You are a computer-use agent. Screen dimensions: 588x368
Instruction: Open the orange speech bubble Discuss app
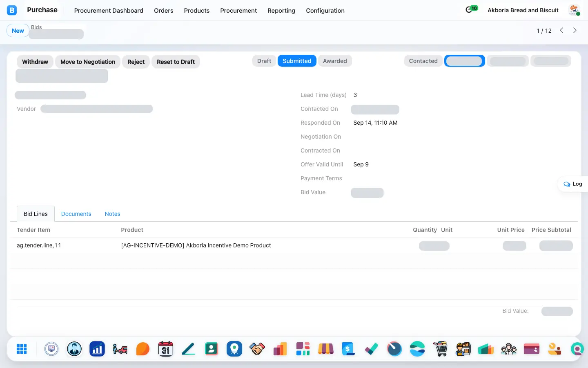tap(143, 349)
